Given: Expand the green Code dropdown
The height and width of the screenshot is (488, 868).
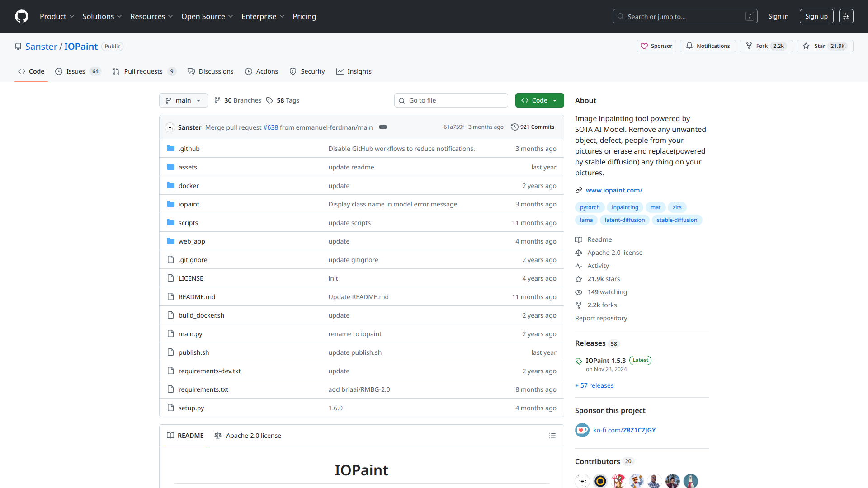Looking at the screenshot, I should (x=539, y=100).
